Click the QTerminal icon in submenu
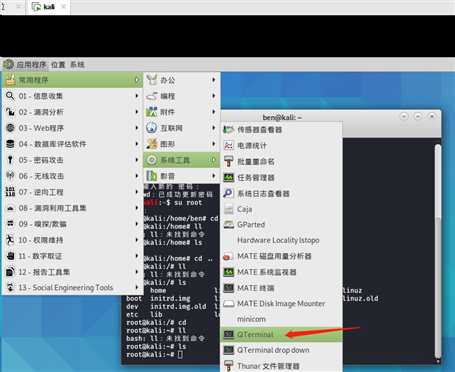The image size is (455, 372). (228, 334)
